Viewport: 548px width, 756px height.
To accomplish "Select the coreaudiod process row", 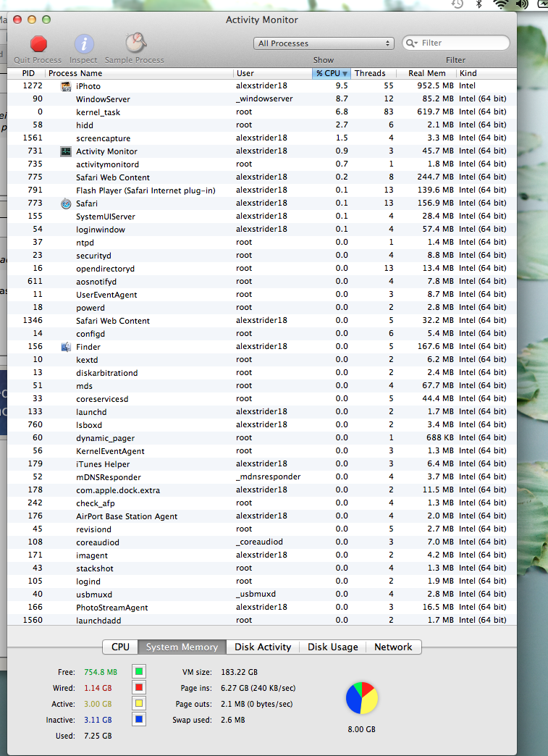I will click(262, 542).
